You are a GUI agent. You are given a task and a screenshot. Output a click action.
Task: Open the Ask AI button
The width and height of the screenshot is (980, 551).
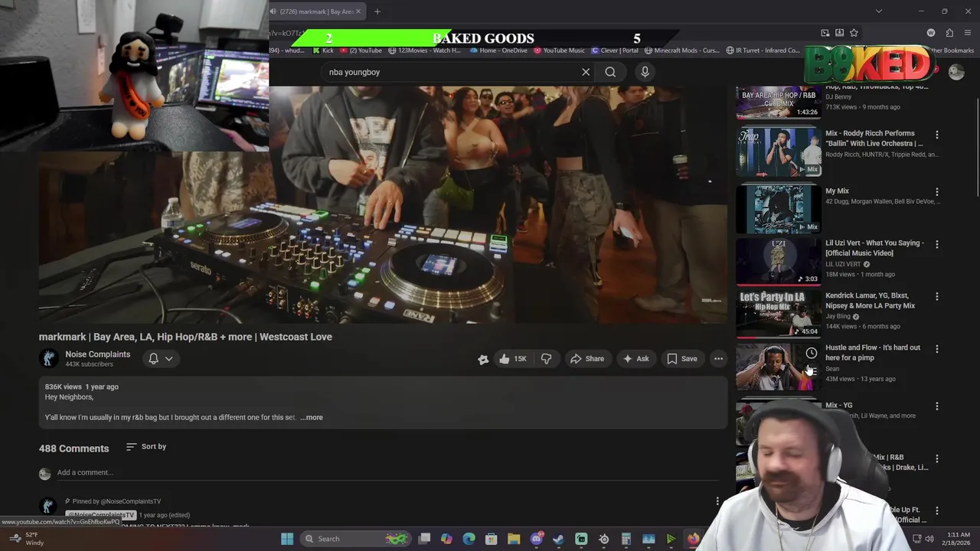[635, 358]
